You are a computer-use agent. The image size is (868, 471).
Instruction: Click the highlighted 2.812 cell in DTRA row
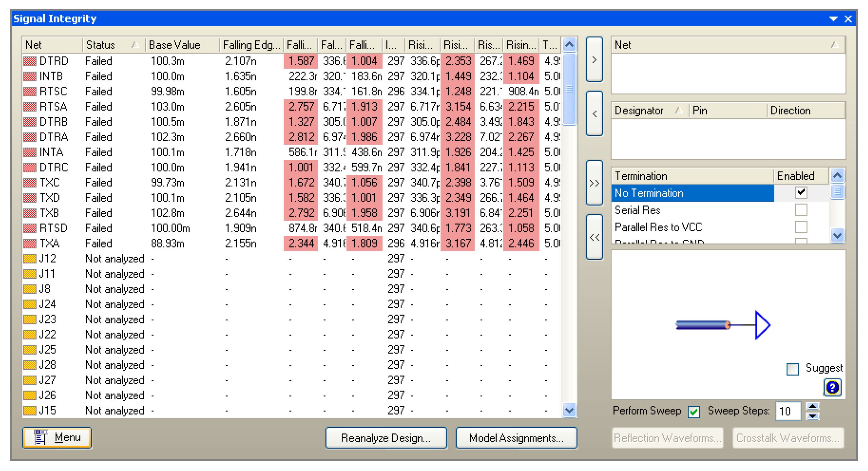coord(300,137)
